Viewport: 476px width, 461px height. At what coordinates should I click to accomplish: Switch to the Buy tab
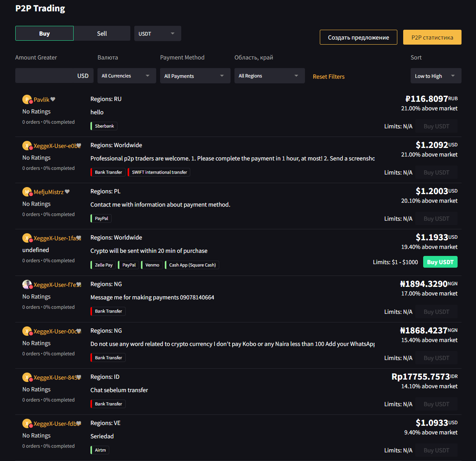(44, 34)
